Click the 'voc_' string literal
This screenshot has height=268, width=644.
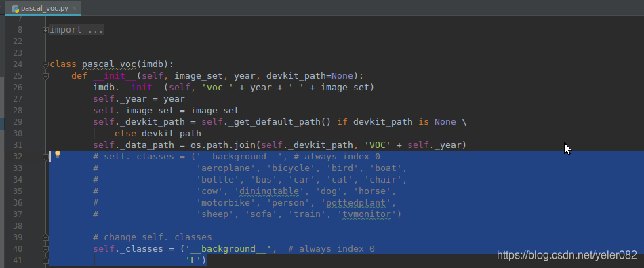pos(218,88)
